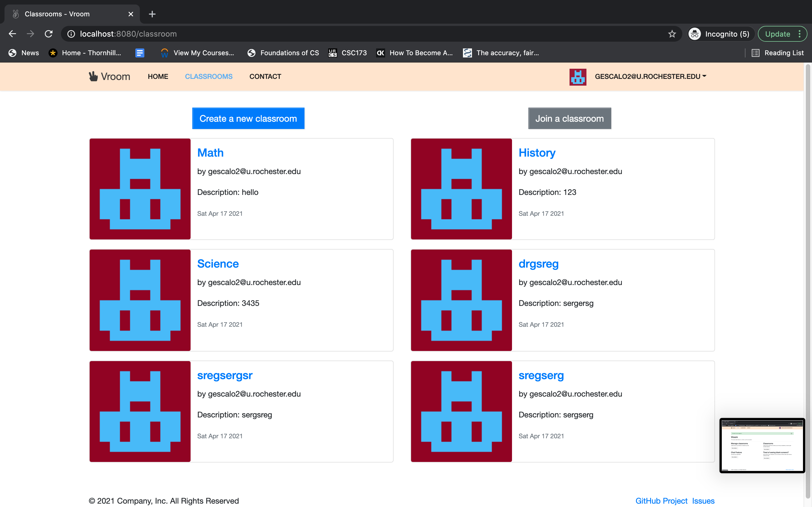812x507 pixels.
Task: Reload the page with refresh icon
Action: coord(49,34)
